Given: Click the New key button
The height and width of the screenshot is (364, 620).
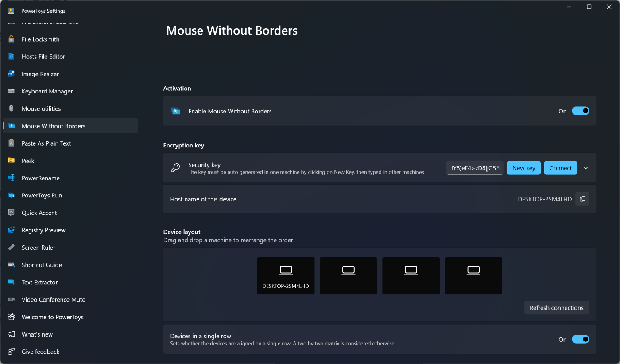Looking at the screenshot, I should (523, 168).
